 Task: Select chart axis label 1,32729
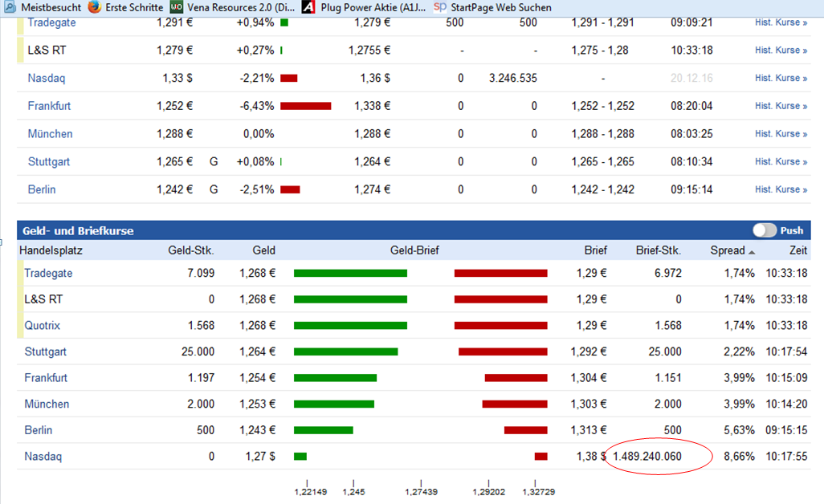point(539,492)
